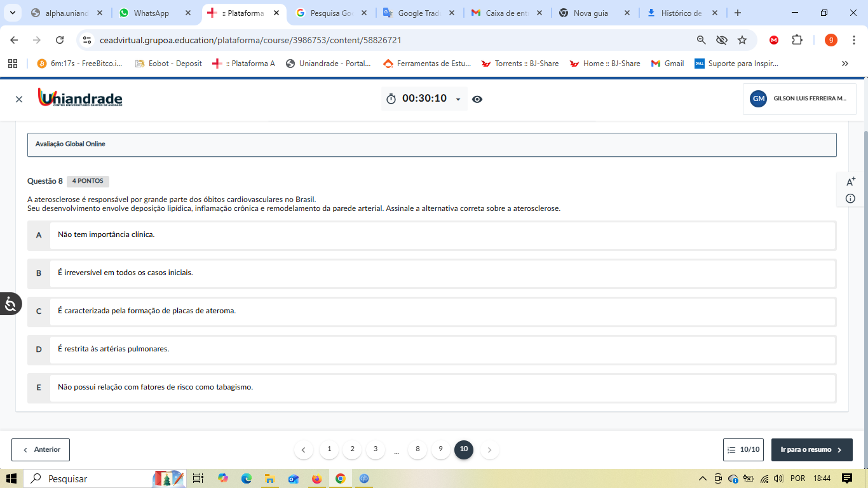Click the Uniandrade logo
This screenshot has height=488, width=868.
(x=80, y=98)
